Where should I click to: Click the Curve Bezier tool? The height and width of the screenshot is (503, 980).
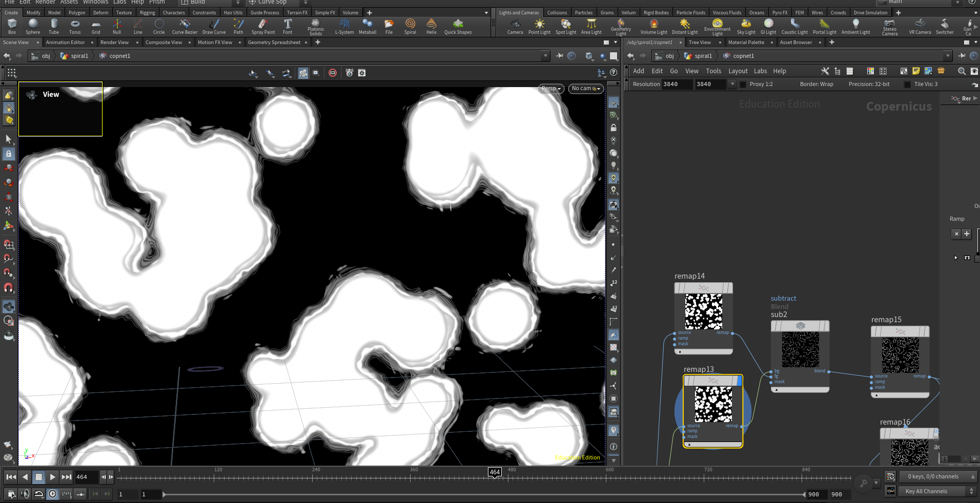185,27
